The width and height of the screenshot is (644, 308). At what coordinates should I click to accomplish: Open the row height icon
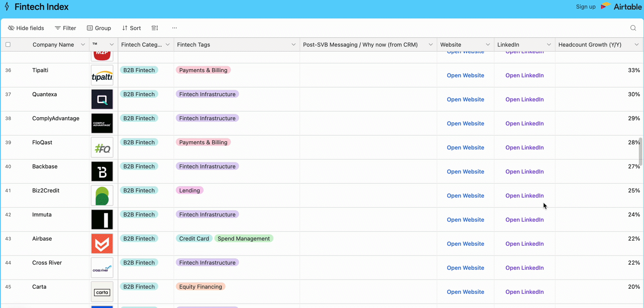point(155,28)
